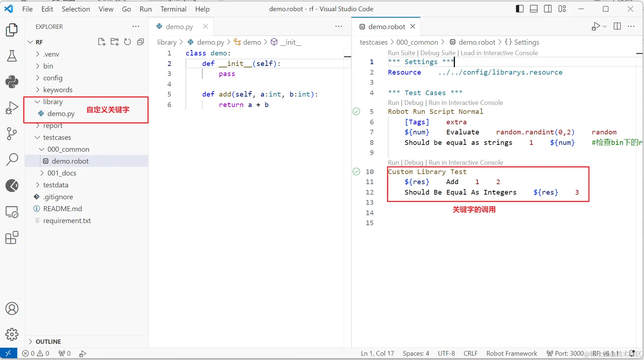Click Load in Interactive Console link
The width and height of the screenshot is (644, 360).
[x=499, y=53]
